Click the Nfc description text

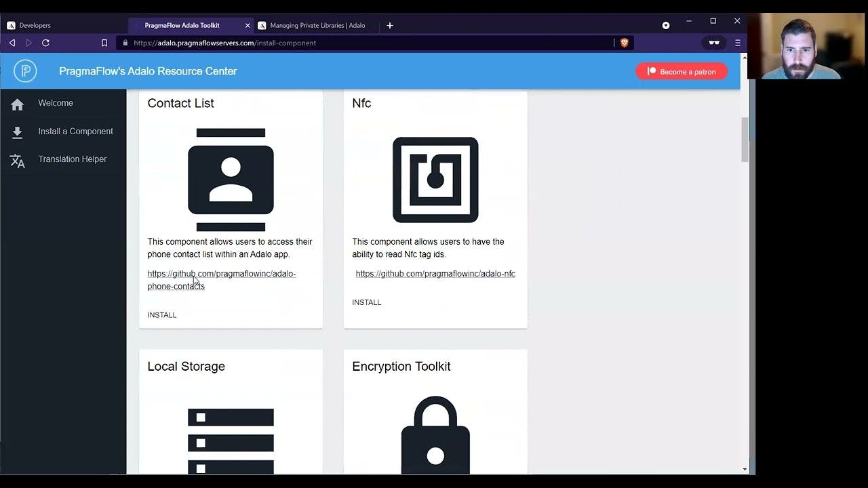pos(428,248)
